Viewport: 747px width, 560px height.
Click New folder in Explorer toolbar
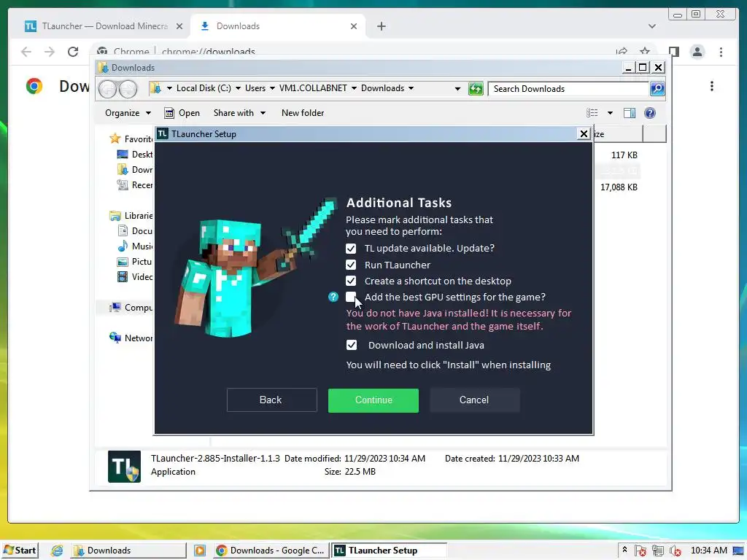tap(303, 113)
